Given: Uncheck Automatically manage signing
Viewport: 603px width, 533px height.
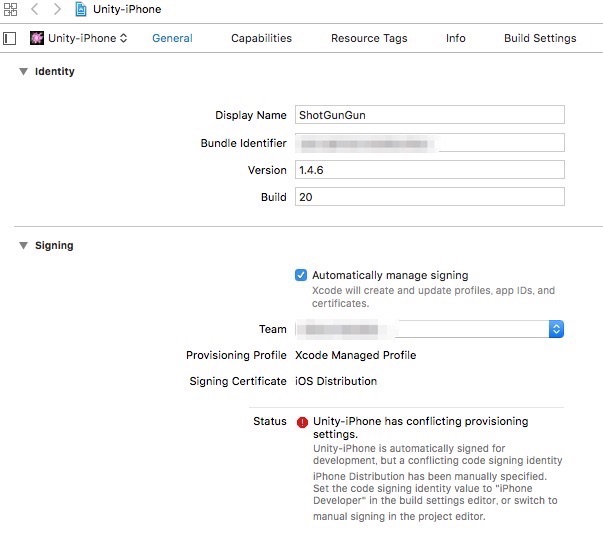Looking at the screenshot, I should point(301,275).
